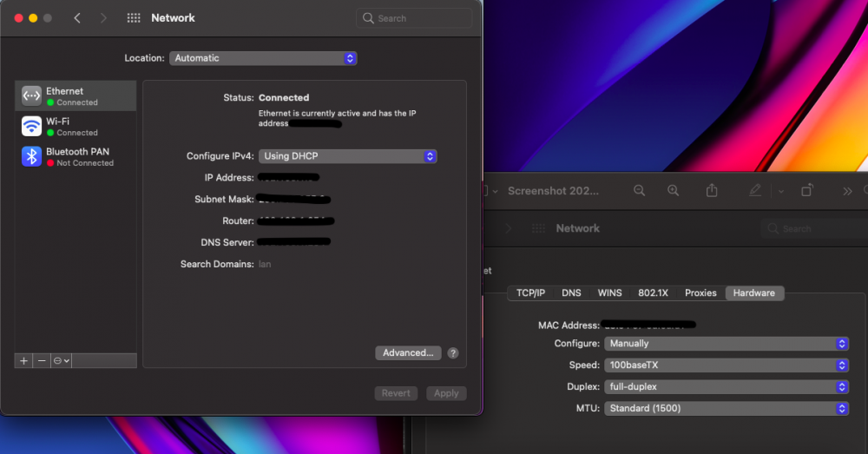Open MTU Standard (1500) dropdown

[727, 408]
